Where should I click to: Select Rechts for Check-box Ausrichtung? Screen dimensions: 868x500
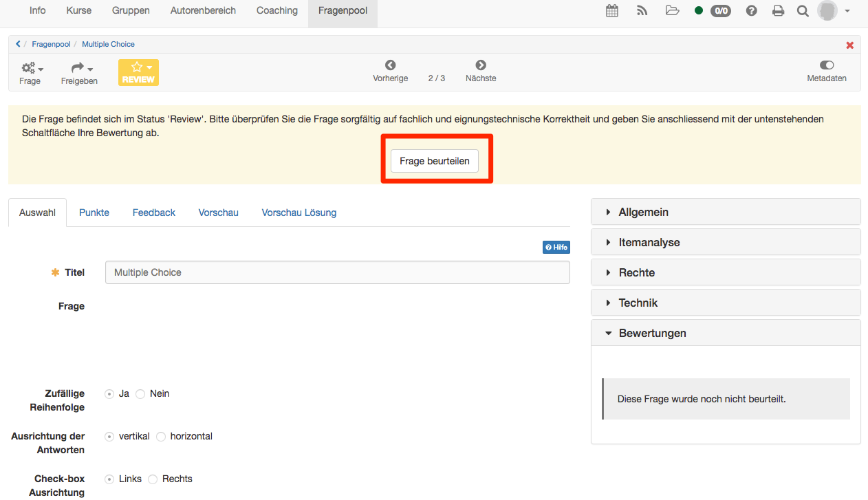(x=153, y=479)
